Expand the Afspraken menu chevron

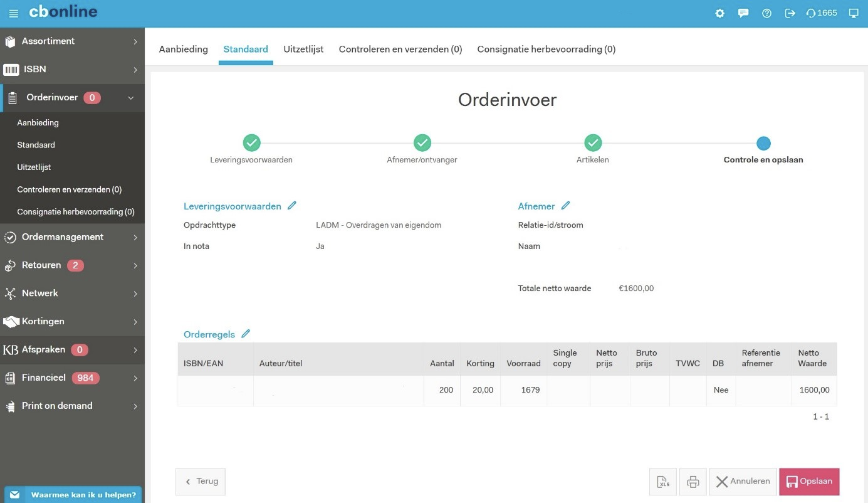pos(135,350)
